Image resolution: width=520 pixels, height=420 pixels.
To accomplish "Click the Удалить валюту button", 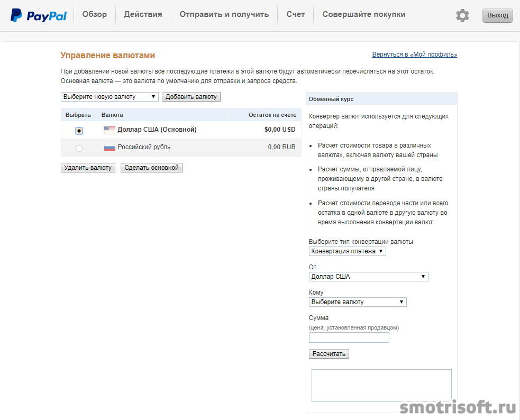I will [x=88, y=168].
